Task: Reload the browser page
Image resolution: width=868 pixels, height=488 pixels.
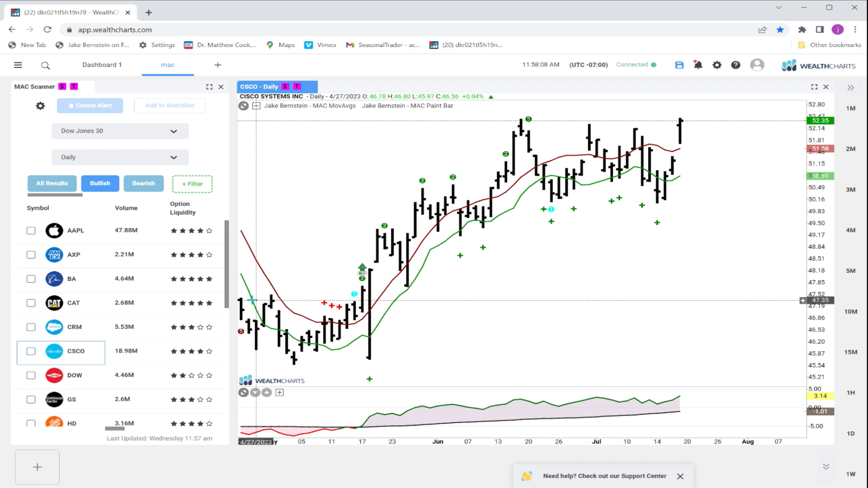Action: tap(47, 30)
